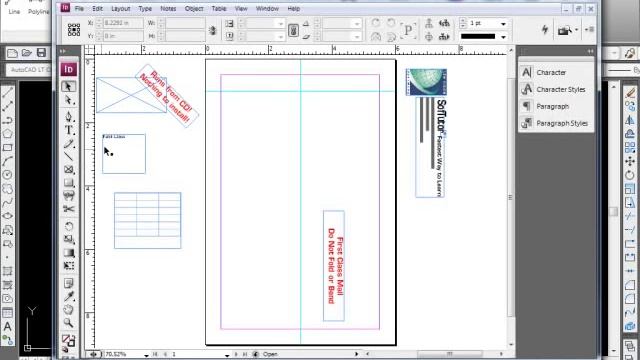Open the preflight status Open menu arrow
The width and height of the screenshot is (640, 360).
[x=356, y=354]
